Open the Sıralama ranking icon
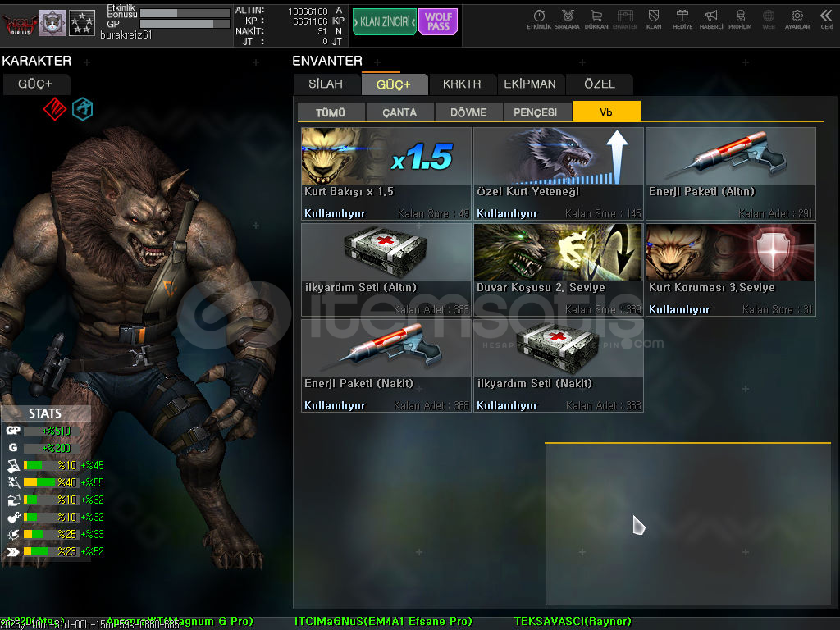The height and width of the screenshot is (630, 840). point(568,20)
